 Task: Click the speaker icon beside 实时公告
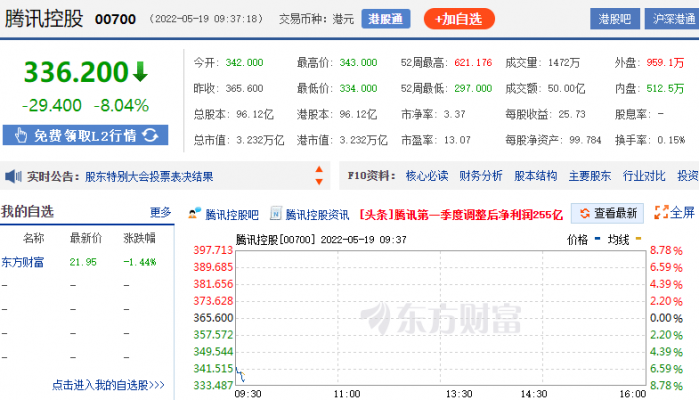[13, 176]
